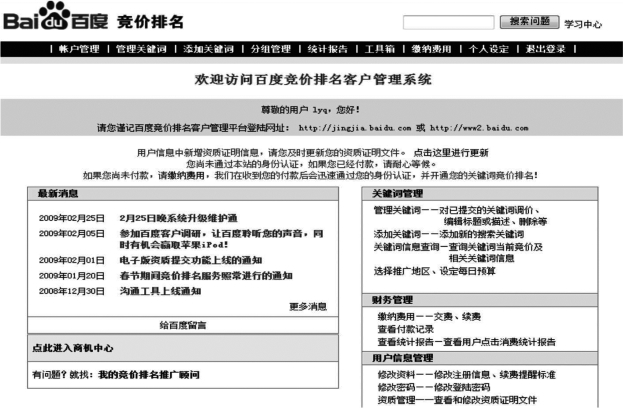Image resolution: width=623 pixels, height=408 pixels.
Task: Click the 2008年12月30日 date text
Action: tap(72, 291)
